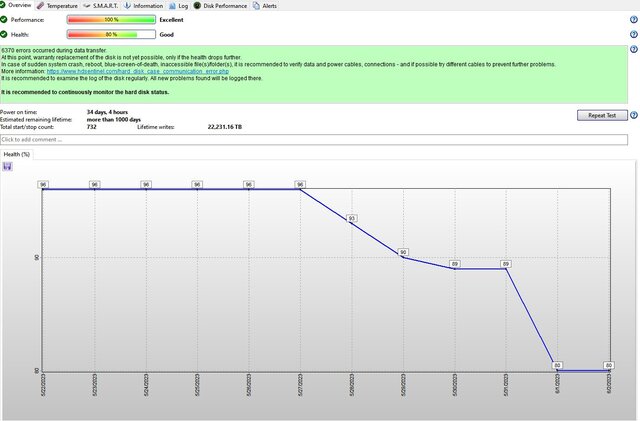This screenshot has height=421, width=640.
Task: Click the help icon beside Performance bar
Action: pos(634,20)
